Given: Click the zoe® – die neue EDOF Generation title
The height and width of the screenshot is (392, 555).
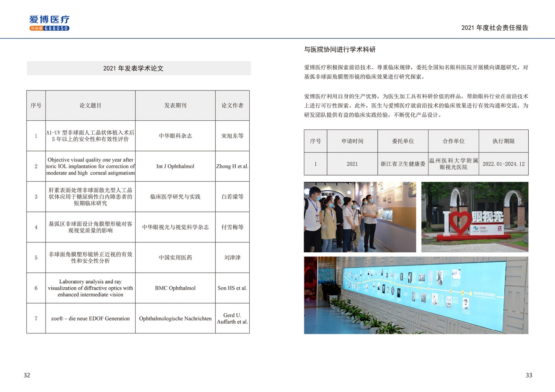Looking at the screenshot, I should [x=91, y=319].
